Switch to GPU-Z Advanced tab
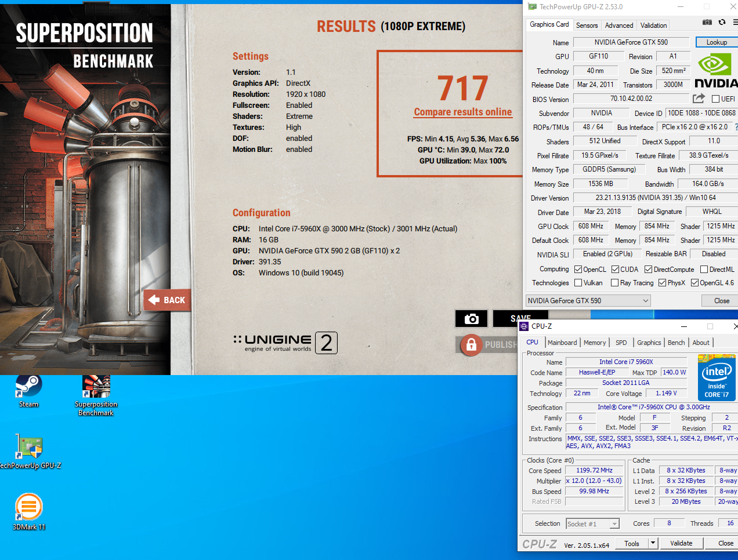Viewport: 738px width, 560px height. [x=619, y=26]
